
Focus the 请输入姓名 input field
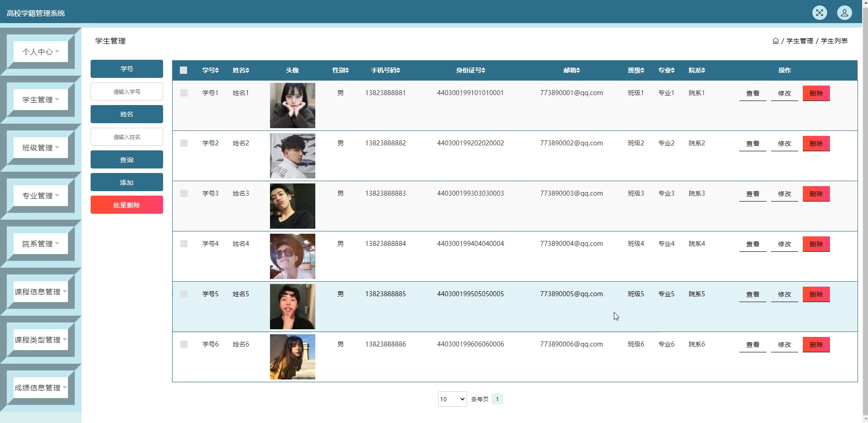tap(127, 137)
